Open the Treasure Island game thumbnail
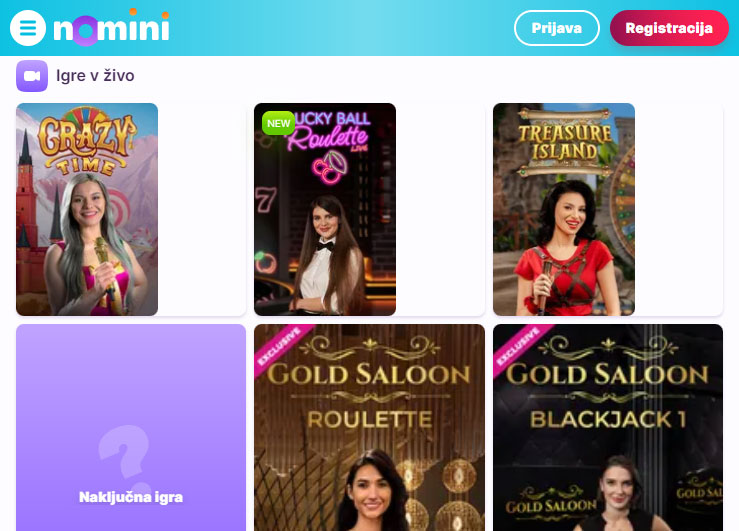 [564, 209]
